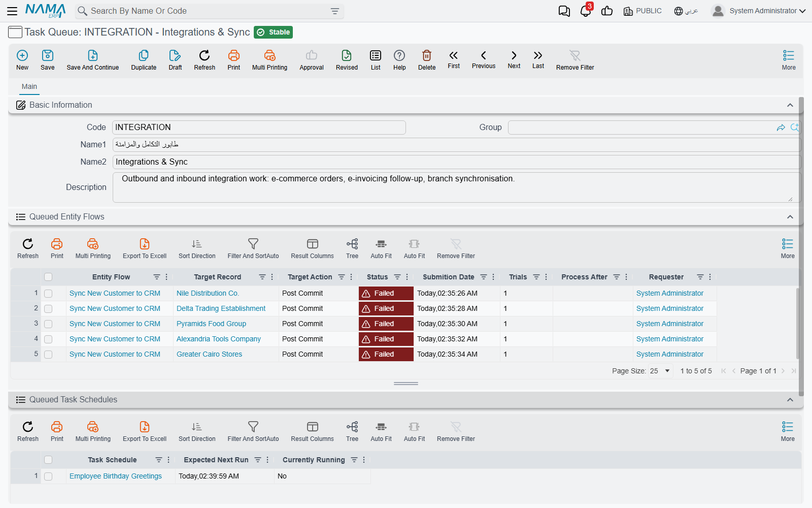Open Filter And SortAuto in Entity Flows
This screenshot has height=508, width=812.
[x=253, y=244]
